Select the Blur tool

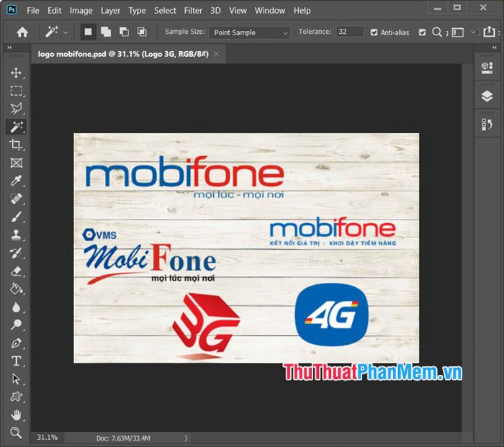[16, 307]
